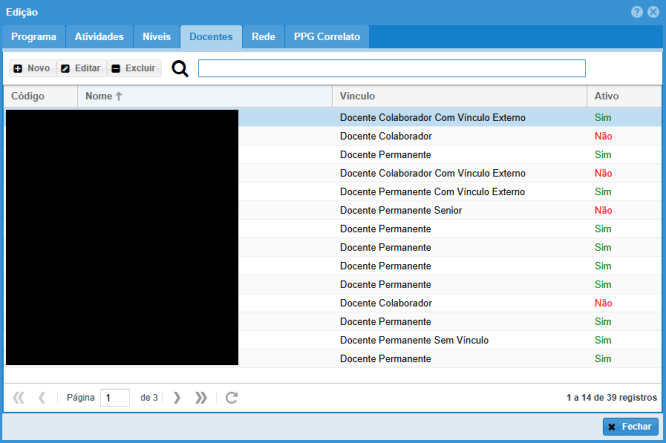Jump to last page arrow

[201, 397]
